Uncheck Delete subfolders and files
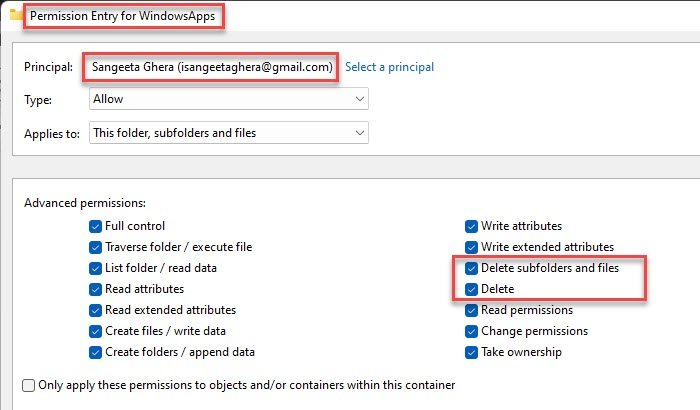The image size is (700, 410). point(471,268)
